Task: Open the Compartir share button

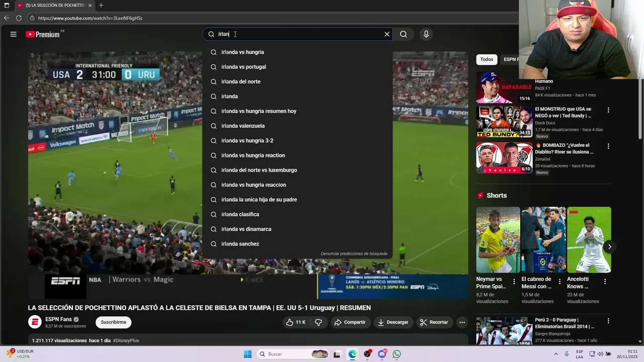Action: pos(350,322)
